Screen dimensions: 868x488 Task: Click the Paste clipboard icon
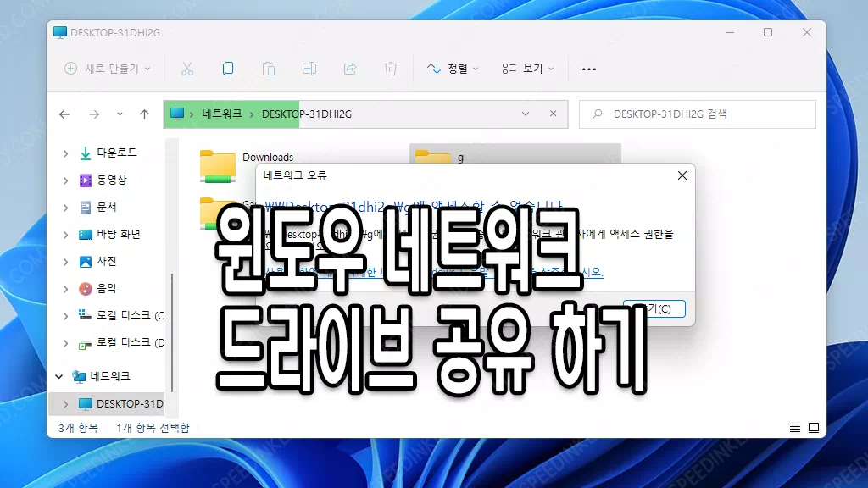tap(269, 69)
